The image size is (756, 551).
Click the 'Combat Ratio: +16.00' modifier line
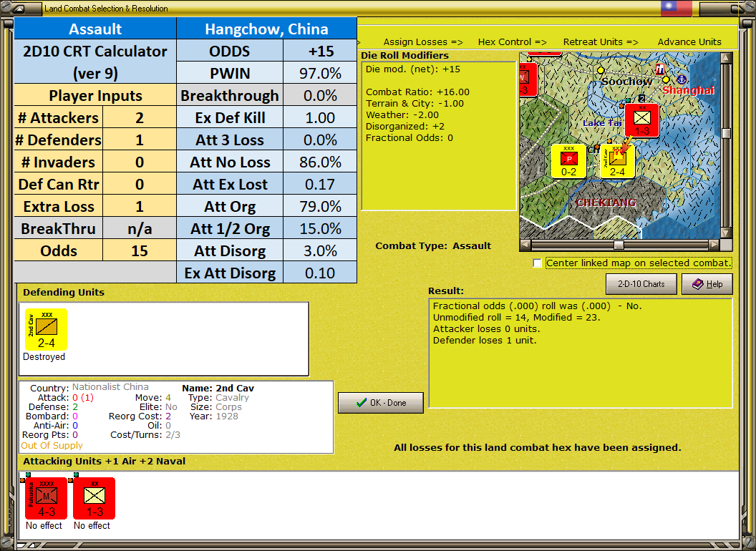click(417, 92)
